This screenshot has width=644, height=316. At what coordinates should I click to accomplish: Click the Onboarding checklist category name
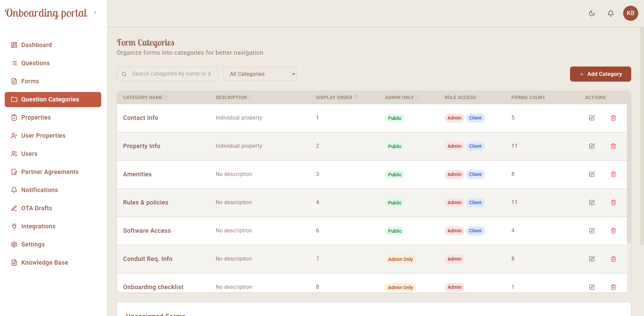(x=153, y=287)
